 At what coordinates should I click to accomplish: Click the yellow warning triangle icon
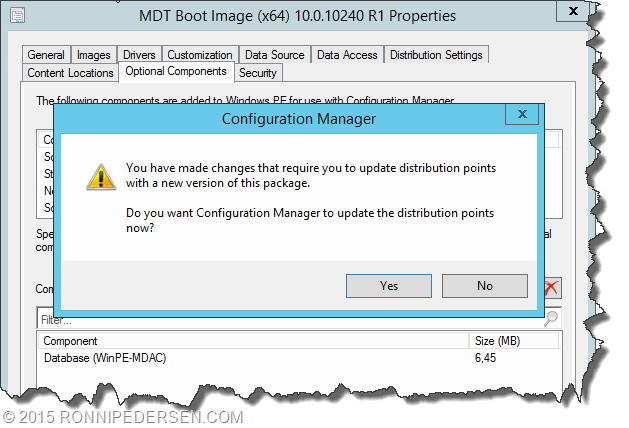tap(101, 176)
